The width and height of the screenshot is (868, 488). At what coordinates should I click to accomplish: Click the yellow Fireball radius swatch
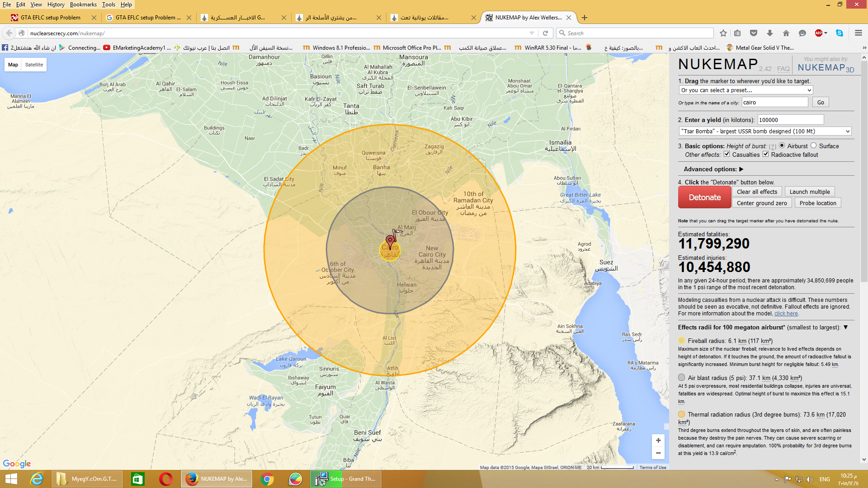click(682, 341)
